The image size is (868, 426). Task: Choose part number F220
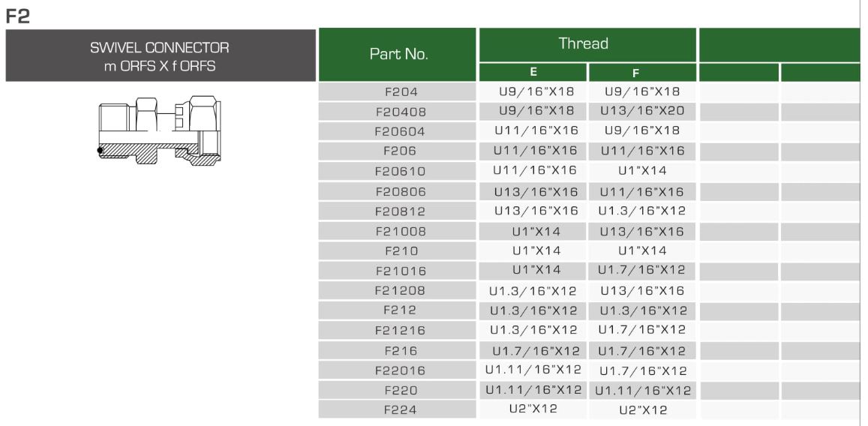tap(397, 390)
